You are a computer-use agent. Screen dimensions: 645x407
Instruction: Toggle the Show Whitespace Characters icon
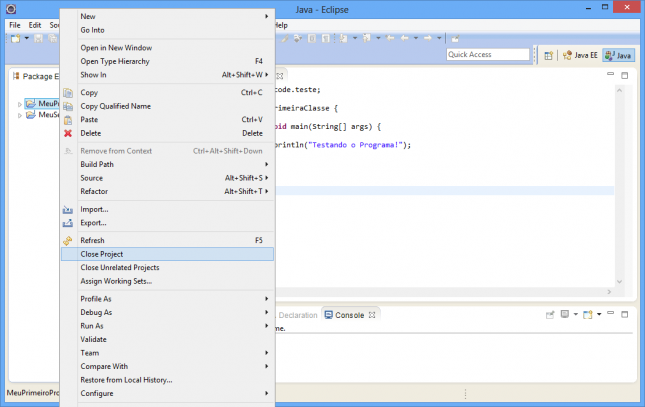(x=326, y=38)
